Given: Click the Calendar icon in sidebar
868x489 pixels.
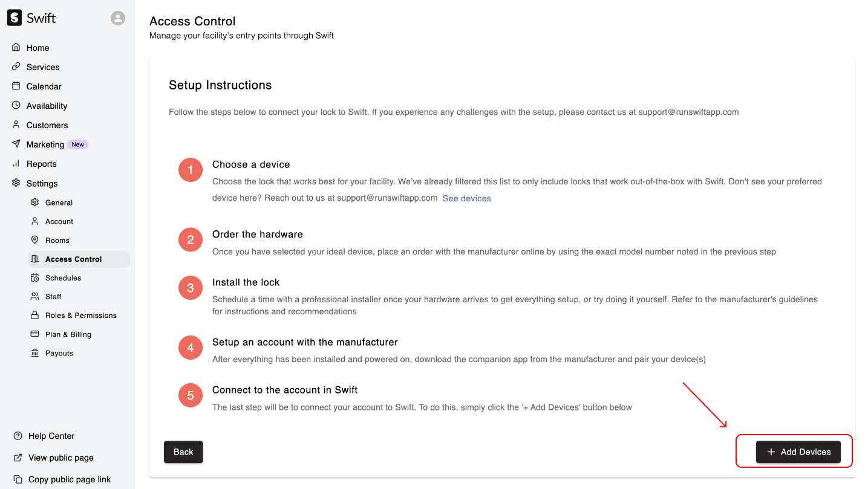Looking at the screenshot, I should [x=16, y=86].
